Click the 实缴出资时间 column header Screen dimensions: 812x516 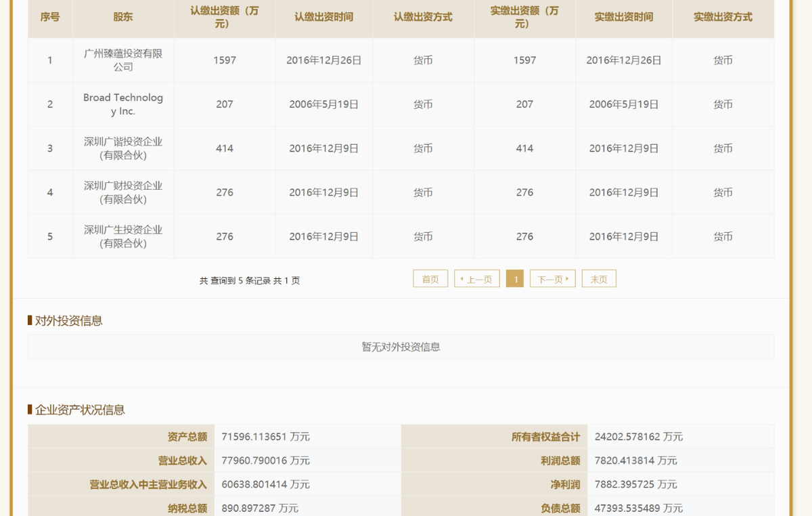click(623, 17)
